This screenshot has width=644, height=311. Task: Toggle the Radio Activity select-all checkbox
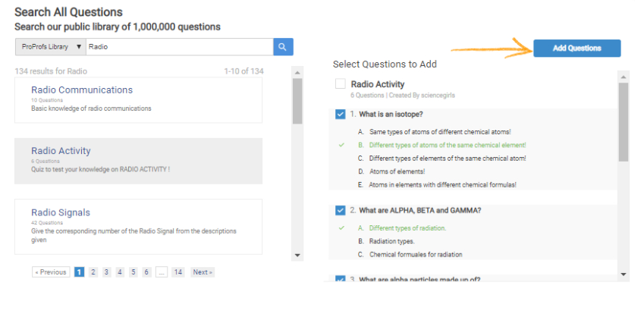click(x=341, y=84)
